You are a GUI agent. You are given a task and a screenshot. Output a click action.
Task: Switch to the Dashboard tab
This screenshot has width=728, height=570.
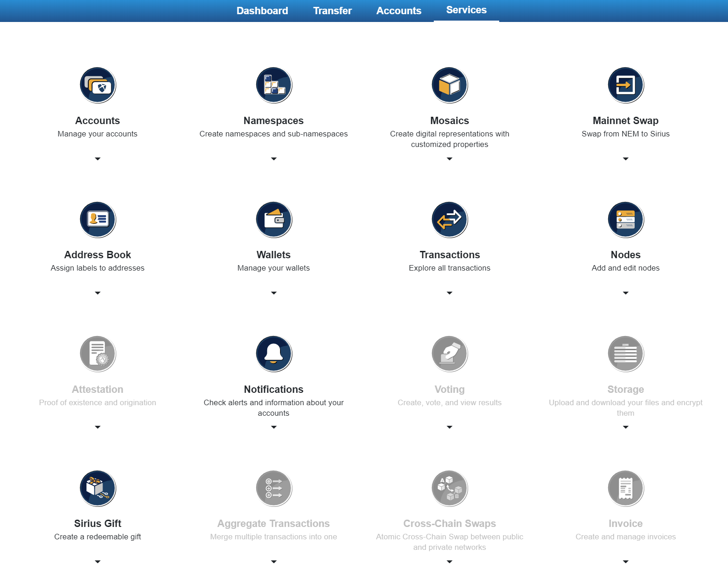click(x=262, y=11)
